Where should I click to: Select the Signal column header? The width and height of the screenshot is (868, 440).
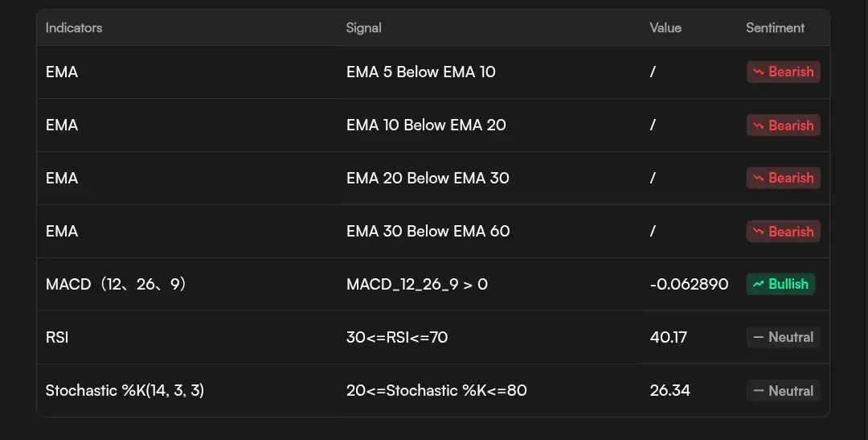(363, 28)
